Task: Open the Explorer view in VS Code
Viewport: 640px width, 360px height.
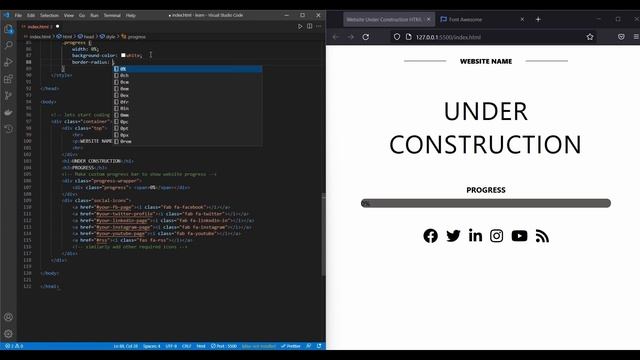Action: [x=8, y=29]
